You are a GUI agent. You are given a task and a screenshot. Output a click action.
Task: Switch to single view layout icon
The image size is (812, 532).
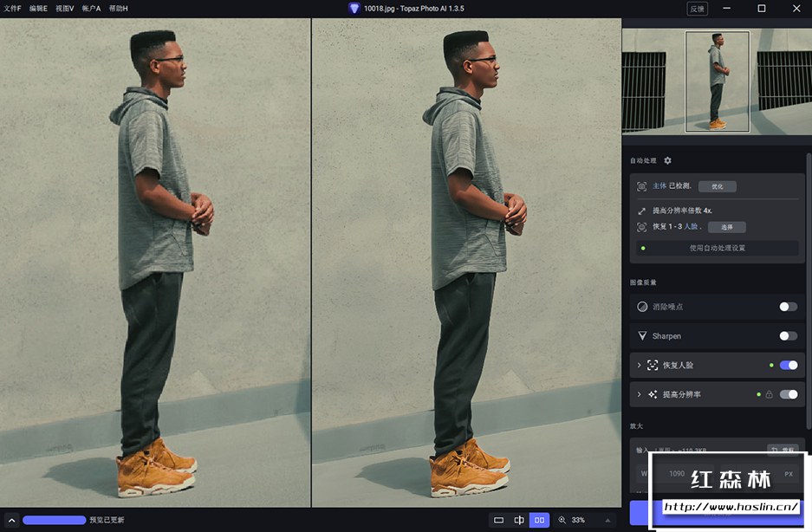(498, 520)
